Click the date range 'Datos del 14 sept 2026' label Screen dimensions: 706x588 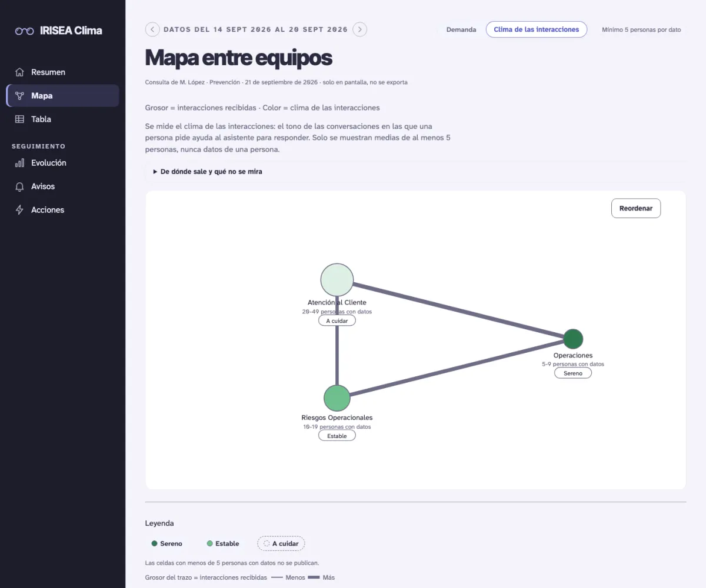(x=255, y=29)
